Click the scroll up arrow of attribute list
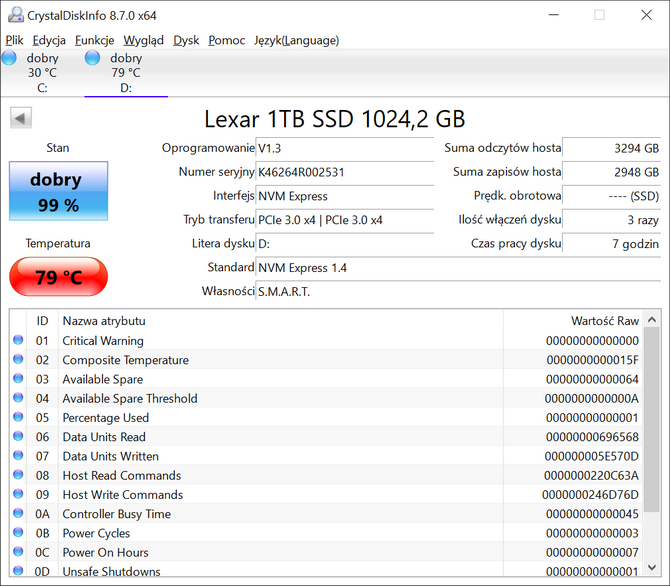 tap(652, 319)
